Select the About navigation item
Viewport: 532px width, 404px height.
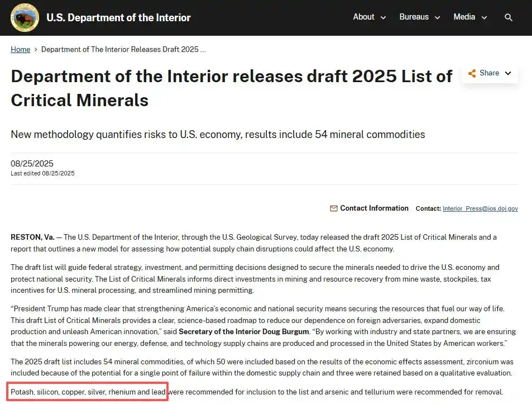tap(363, 17)
